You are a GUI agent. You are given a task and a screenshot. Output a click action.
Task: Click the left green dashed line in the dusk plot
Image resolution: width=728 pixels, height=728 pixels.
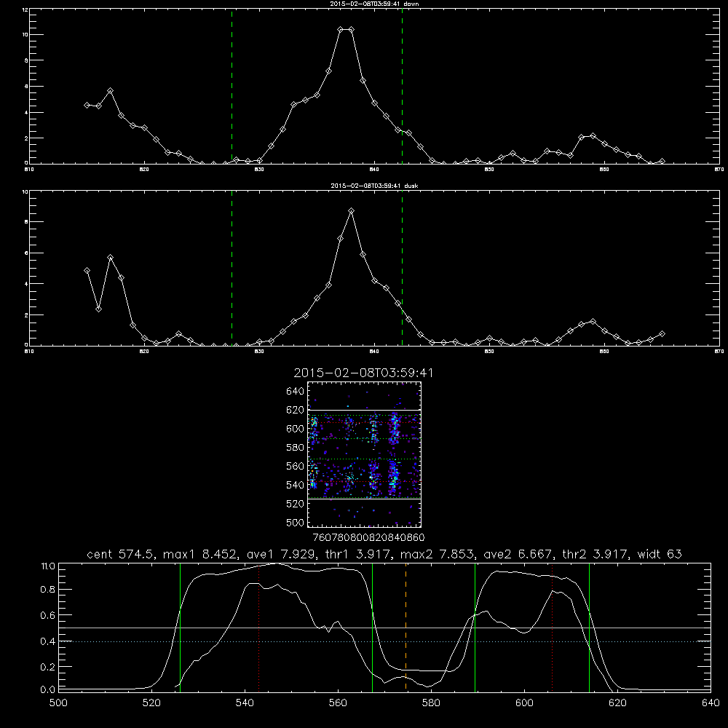(232, 269)
